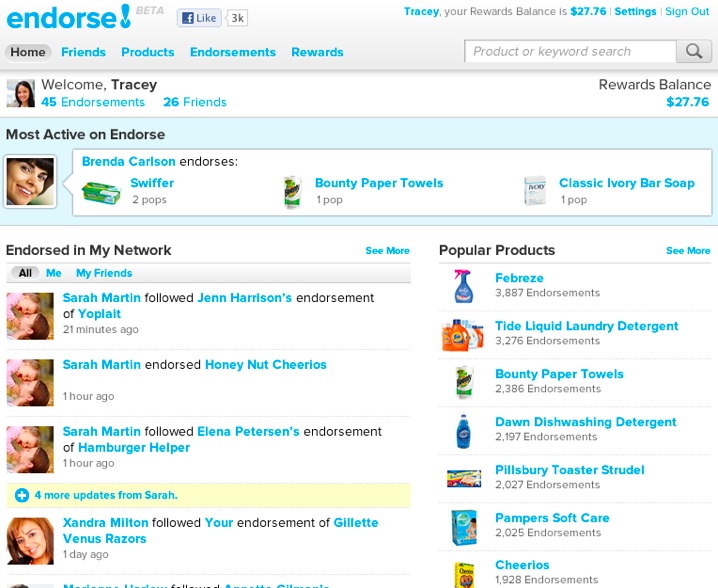Open Bounty Paper Towels link in Most Active
Screen dimensions: 718x588
tap(379, 183)
